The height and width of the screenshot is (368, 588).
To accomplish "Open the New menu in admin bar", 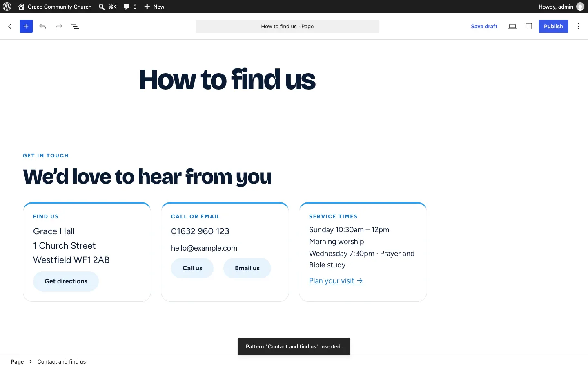I will 159,7.
